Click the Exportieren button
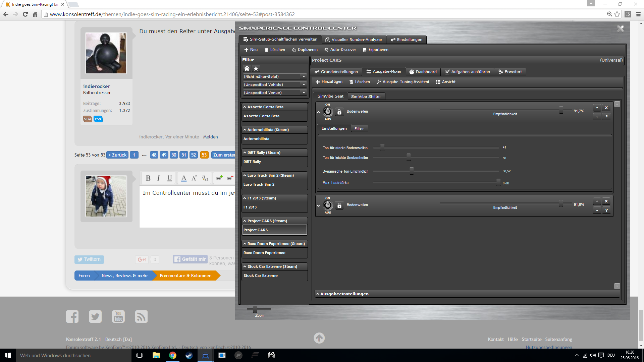This screenshot has width=644, height=362. (375, 50)
